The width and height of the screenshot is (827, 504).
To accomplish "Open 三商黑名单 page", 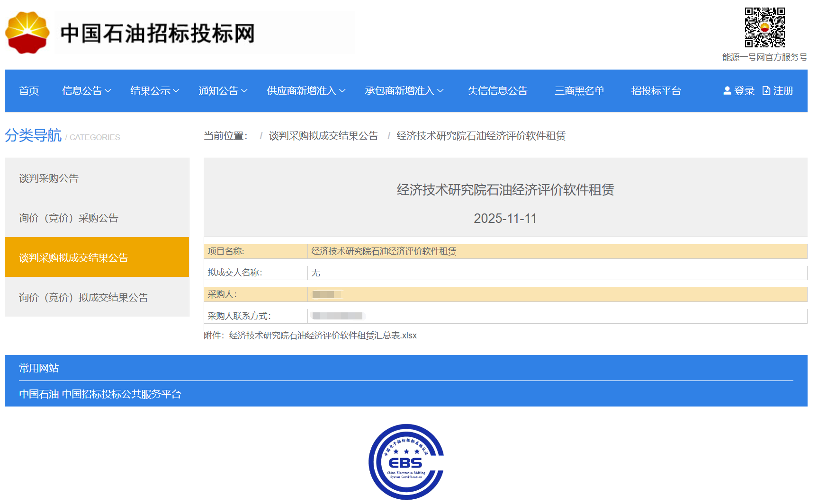I will coord(579,91).
